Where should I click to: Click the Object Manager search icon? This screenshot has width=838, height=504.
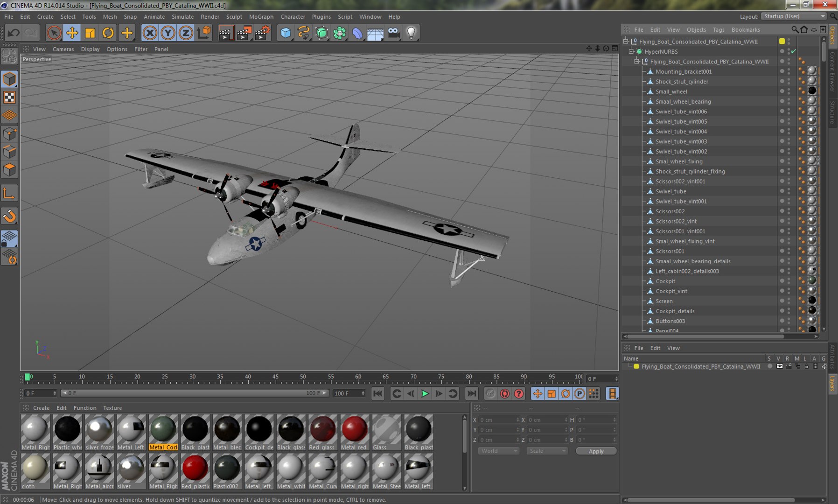tap(795, 29)
